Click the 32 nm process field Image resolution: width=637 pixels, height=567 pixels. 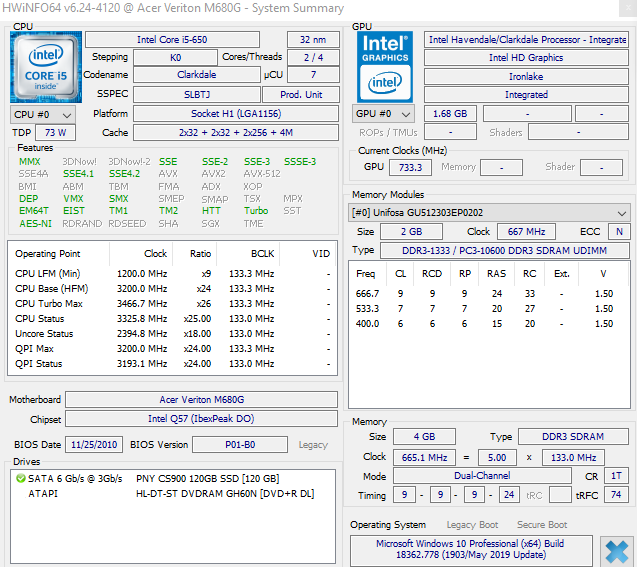(313, 40)
